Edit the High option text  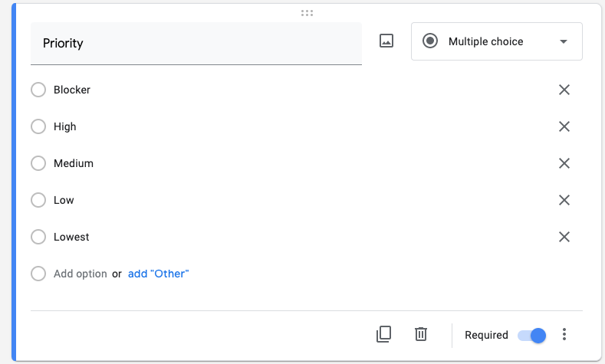click(x=65, y=127)
